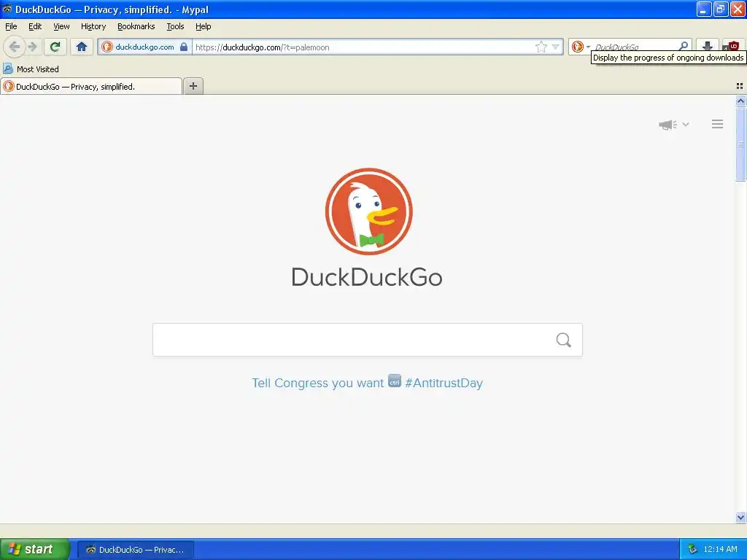Screen dimensions: 747x560
Task: Open the downloads progress button
Action: pyautogui.click(x=708, y=46)
